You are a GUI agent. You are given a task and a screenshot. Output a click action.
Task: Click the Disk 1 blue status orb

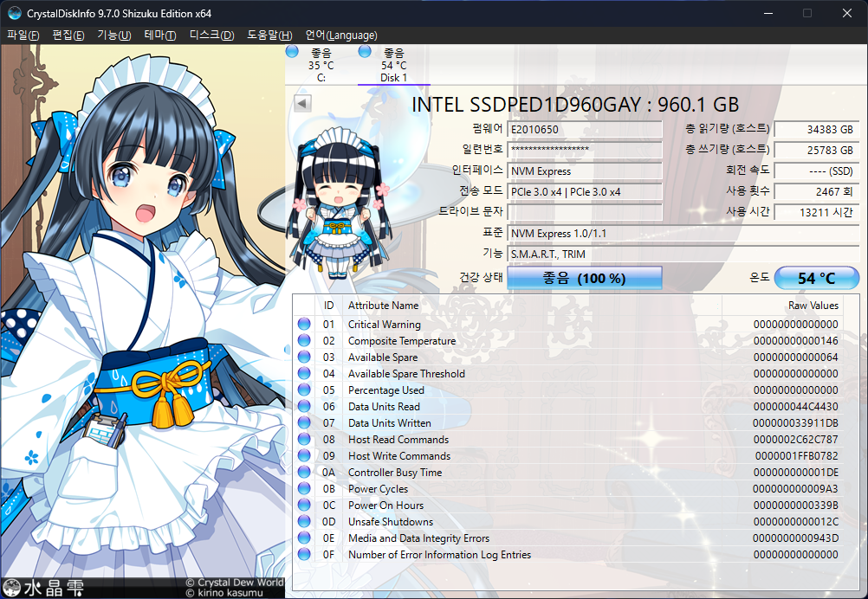point(364,51)
